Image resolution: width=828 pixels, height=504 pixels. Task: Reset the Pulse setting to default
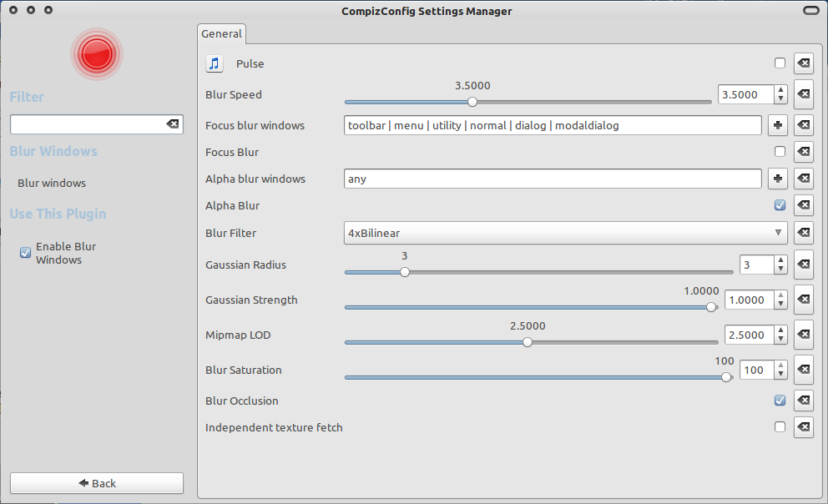click(x=803, y=63)
